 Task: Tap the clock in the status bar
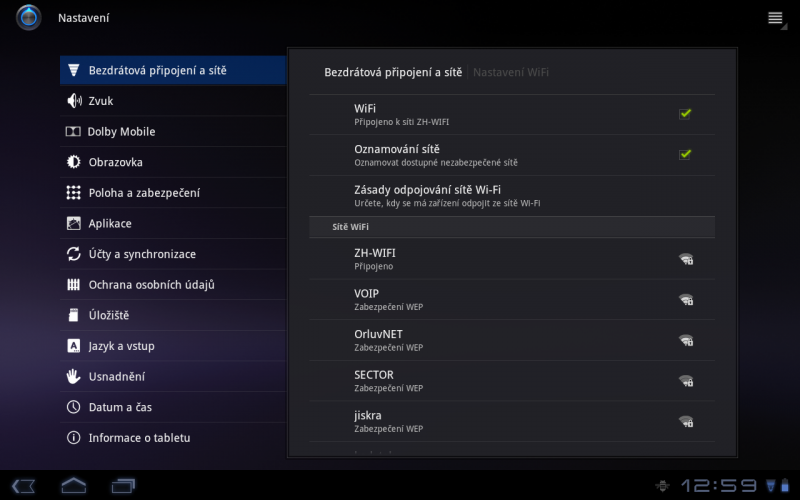click(718, 486)
